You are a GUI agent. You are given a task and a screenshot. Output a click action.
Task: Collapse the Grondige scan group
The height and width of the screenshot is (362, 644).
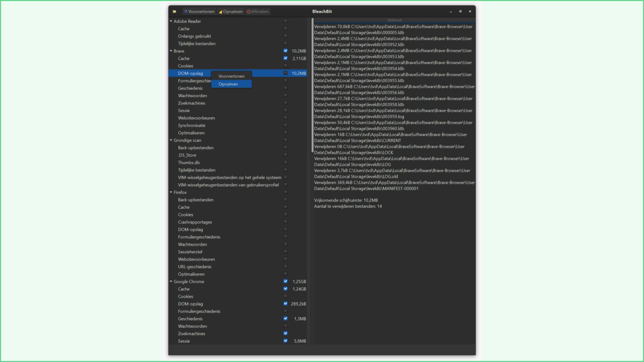coord(171,140)
